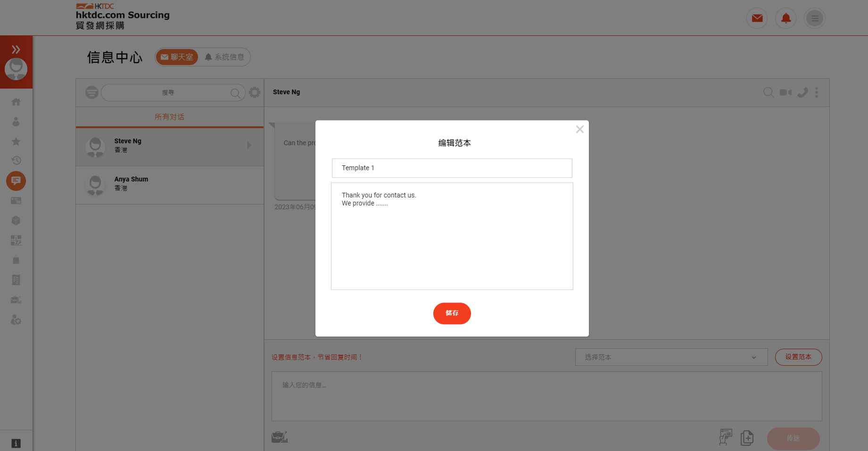Click the 传送 send button
Image resolution: width=868 pixels, height=451 pixels.
tap(794, 439)
